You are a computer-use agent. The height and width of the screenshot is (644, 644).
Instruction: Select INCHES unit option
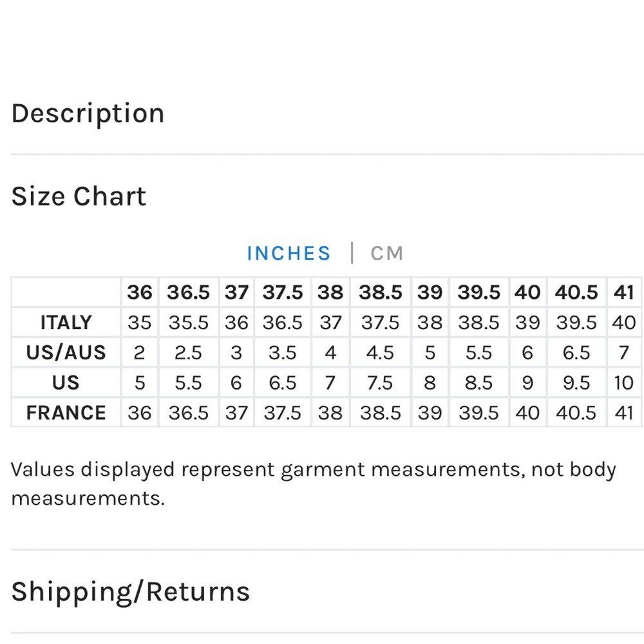[x=289, y=253]
